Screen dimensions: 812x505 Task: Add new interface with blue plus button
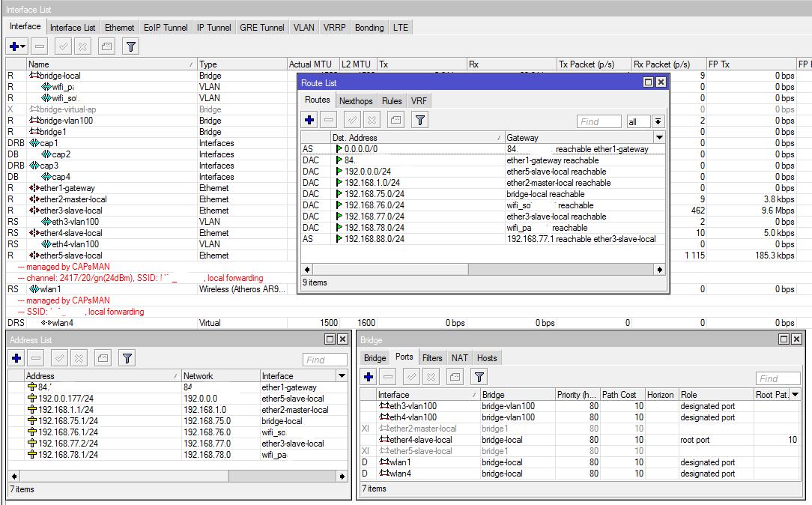point(17,46)
